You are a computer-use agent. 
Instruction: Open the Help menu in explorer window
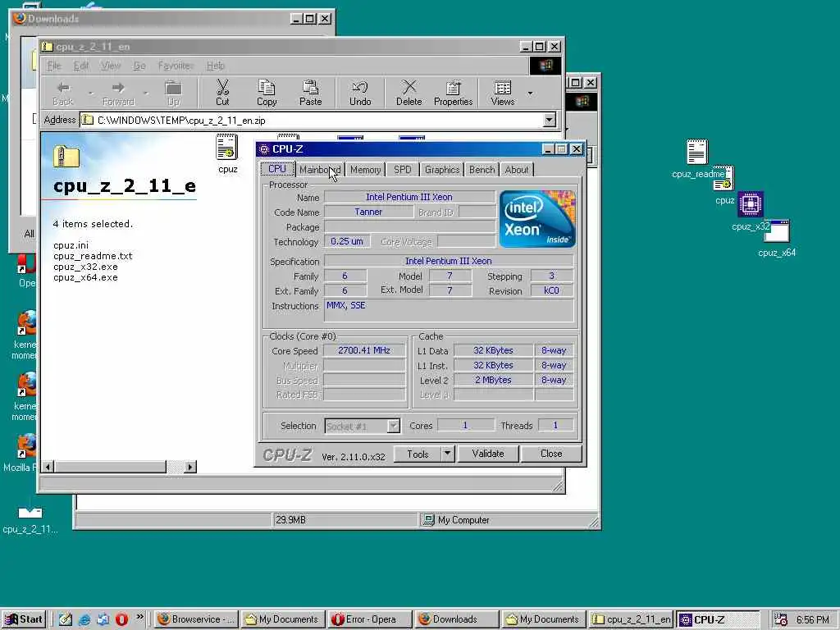216,66
